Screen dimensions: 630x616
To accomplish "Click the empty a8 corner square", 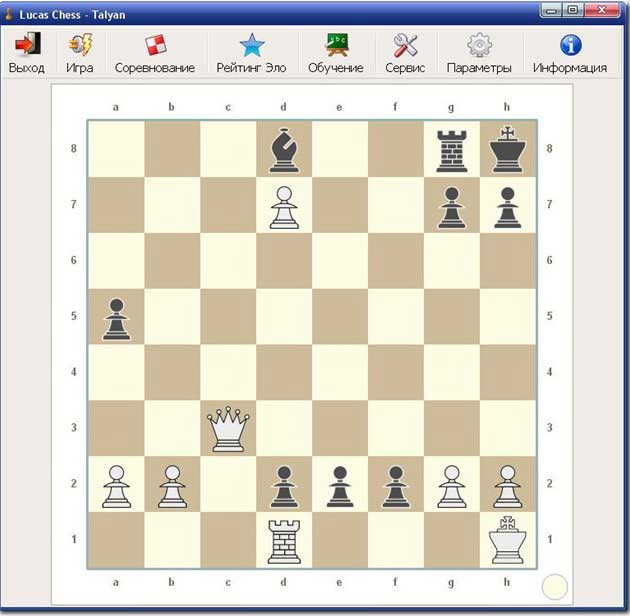I will coord(117,149).
